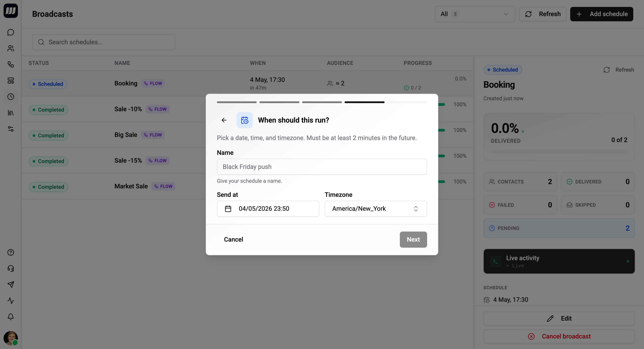Click the 4 May, 17:30 schedule text
The height and width of the screenshot is (349, 644).
[x=510, y=300]
